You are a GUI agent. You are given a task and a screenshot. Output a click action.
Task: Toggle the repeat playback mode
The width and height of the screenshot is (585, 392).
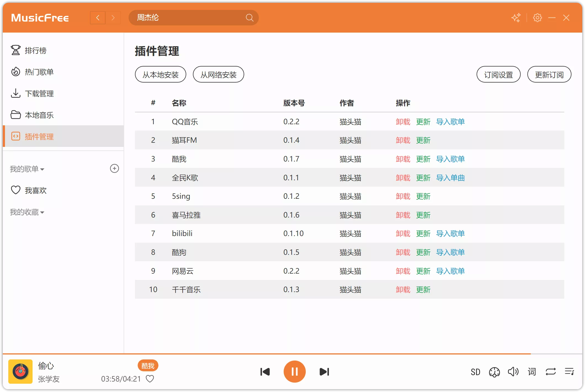[550, 372]
